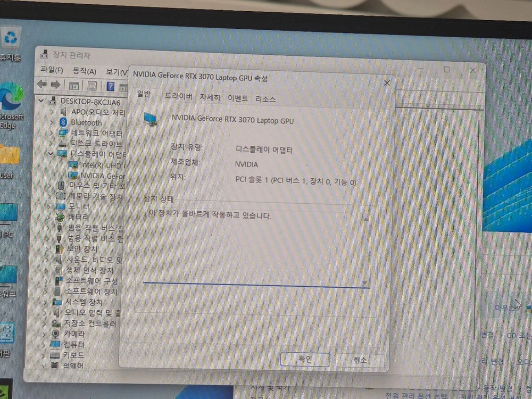This screenshot has height=399, width=532.
Task: Click the Back arrow in Device Manager toolbar
Action: point(42,84)
